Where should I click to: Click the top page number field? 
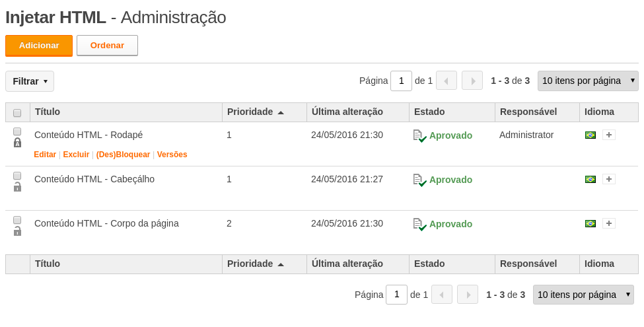402,81
